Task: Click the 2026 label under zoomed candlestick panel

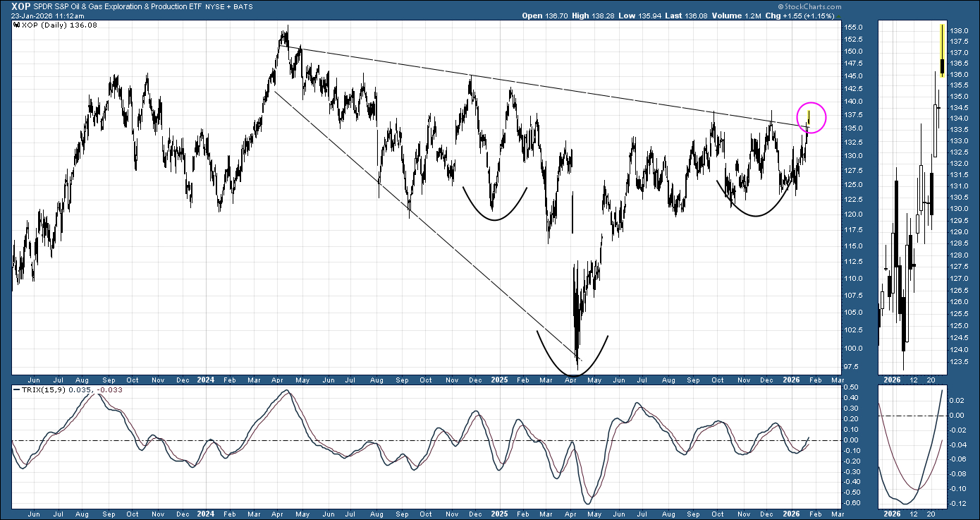Action: [893, 380]
